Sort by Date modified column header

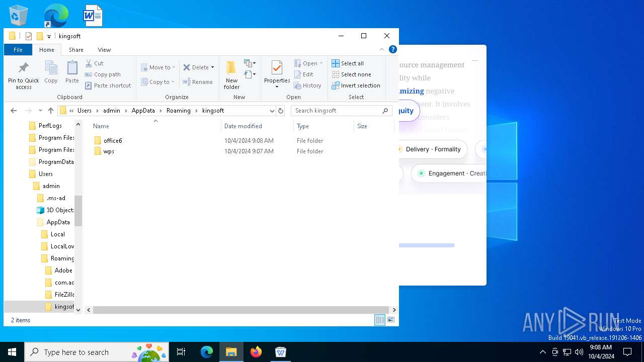coord(257,126)
